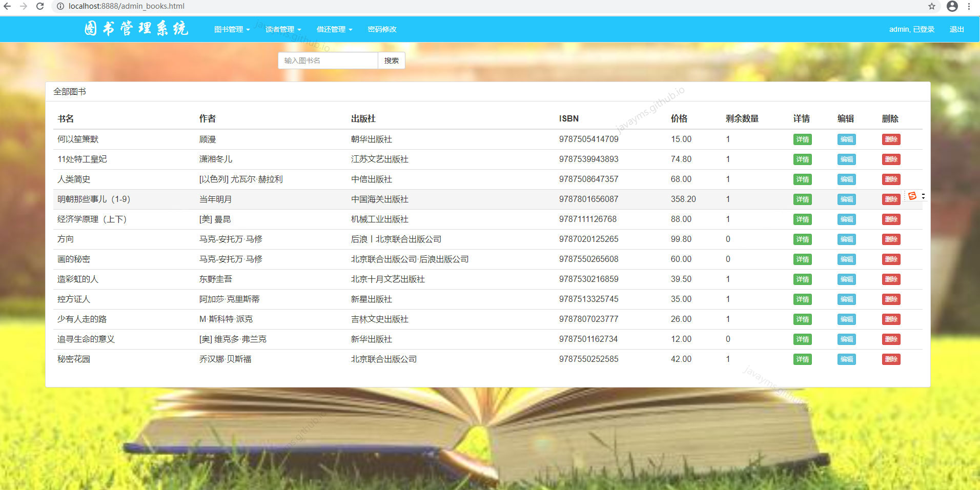Open the browser profile avatar
Screen dimensions: 980x490
pos(953,7)
